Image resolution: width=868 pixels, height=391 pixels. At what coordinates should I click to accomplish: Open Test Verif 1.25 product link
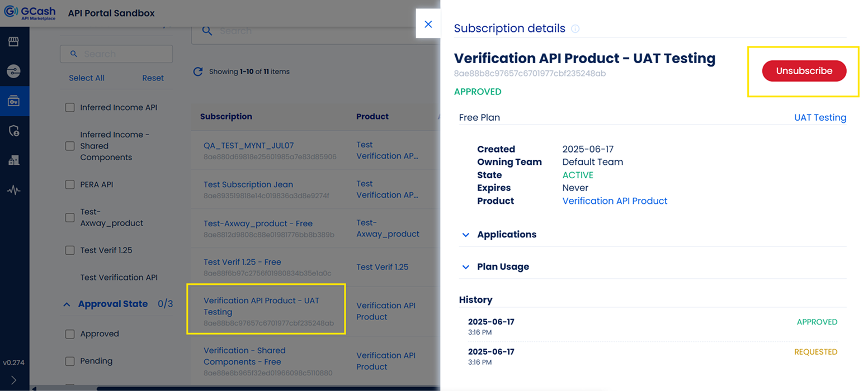[x=383, y=267]
